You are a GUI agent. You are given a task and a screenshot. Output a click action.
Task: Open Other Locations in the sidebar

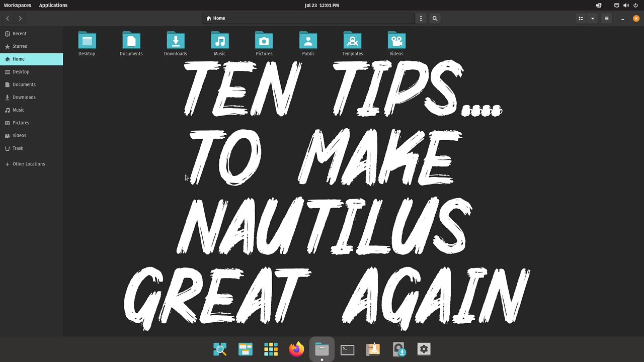[x=31, y=164]
